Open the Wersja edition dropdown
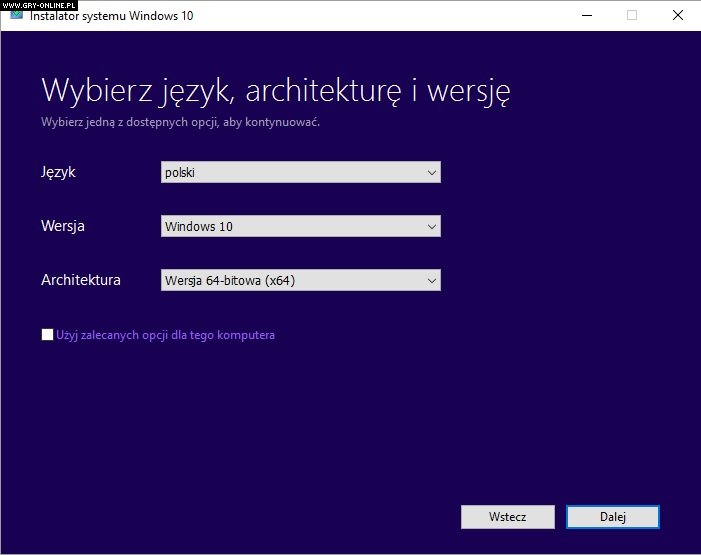701x555 pixels. pos(300,226)
